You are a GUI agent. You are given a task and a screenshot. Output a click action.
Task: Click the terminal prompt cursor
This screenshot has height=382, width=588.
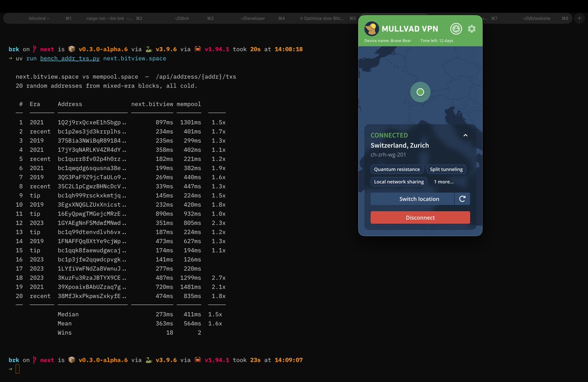click(18, 369)
